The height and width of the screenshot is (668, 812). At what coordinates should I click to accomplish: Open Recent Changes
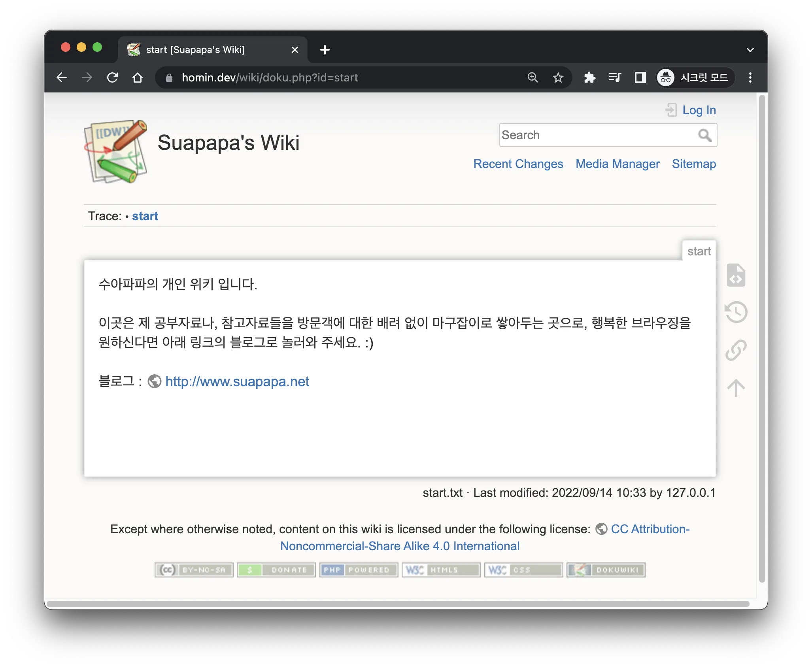[518, 164]
